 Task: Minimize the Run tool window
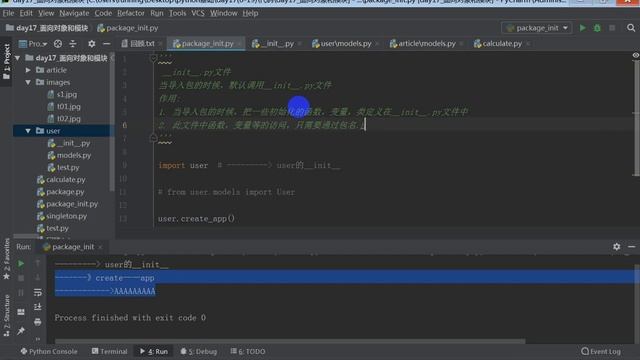[631, 247]
